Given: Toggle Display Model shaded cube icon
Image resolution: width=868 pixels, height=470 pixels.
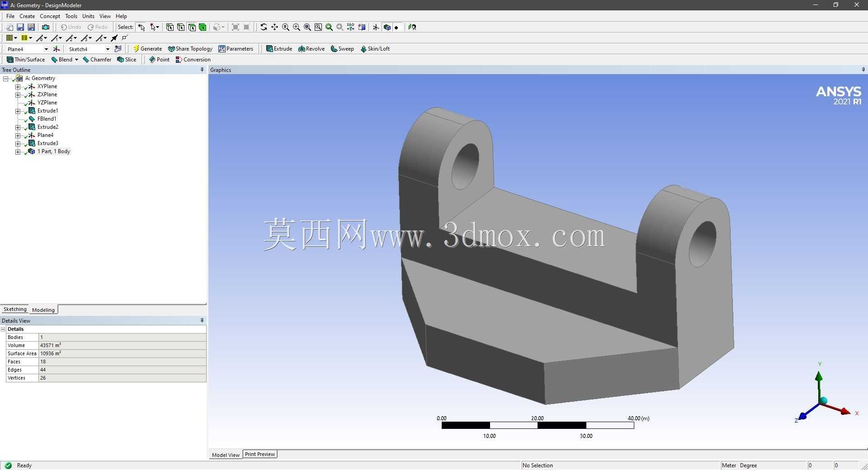Looking at the screenshot, I should pyautogui.click(x=387, y=27).
